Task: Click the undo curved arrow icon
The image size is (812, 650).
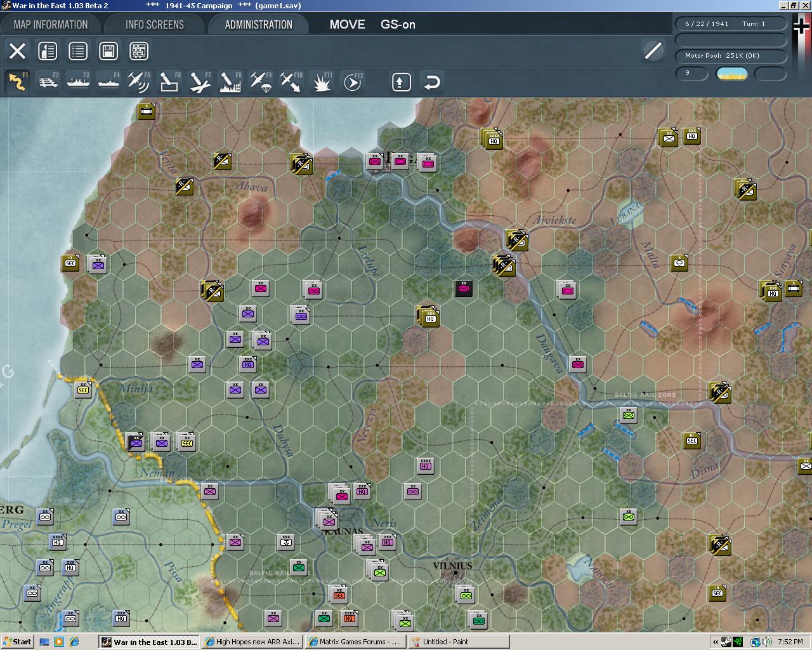Action: [x=432, y=82]
